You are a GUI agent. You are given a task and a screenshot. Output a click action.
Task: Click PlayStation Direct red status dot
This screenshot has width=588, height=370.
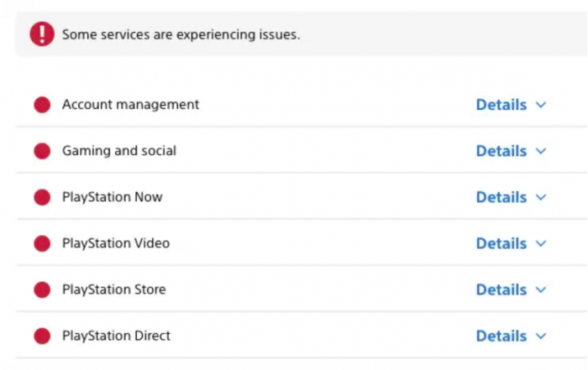point(42,336)
